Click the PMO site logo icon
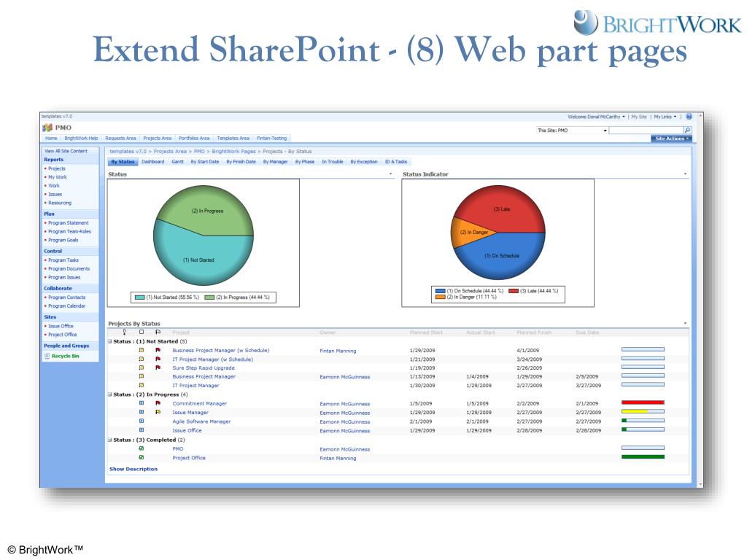Screen dimensions: 747x560 coord(47,128)
